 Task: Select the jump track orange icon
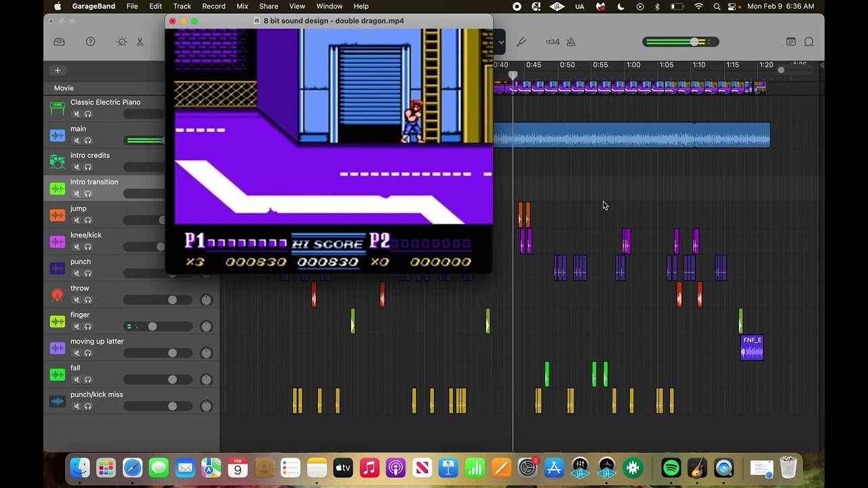tap(58, 215)
